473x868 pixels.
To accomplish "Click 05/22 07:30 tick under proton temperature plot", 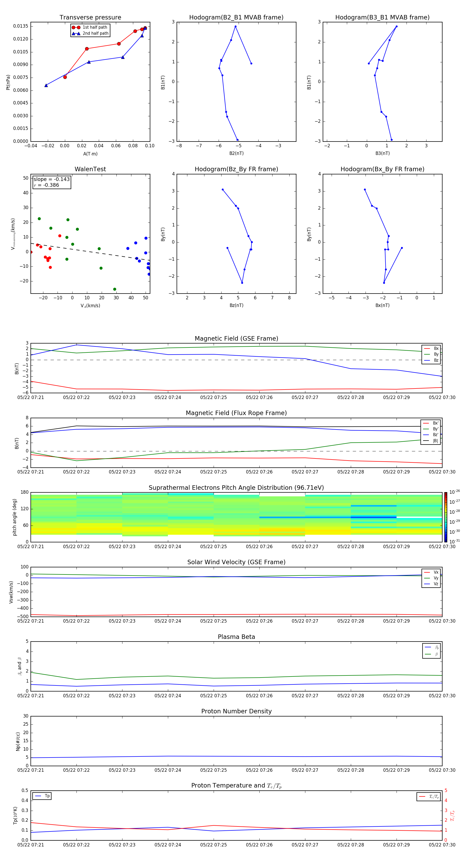I will click(x=442, y=845).
